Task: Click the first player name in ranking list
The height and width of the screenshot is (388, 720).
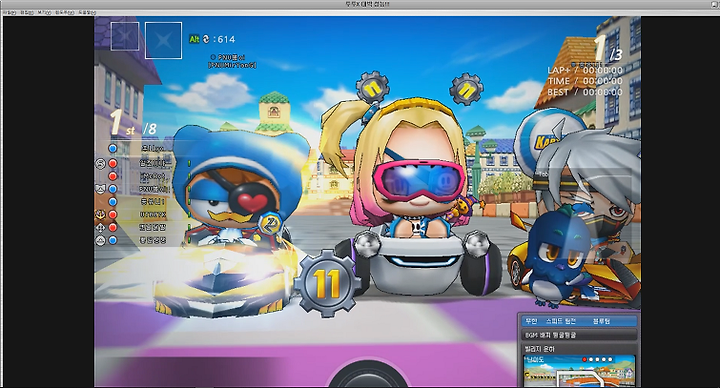Action: click(153, 148)
